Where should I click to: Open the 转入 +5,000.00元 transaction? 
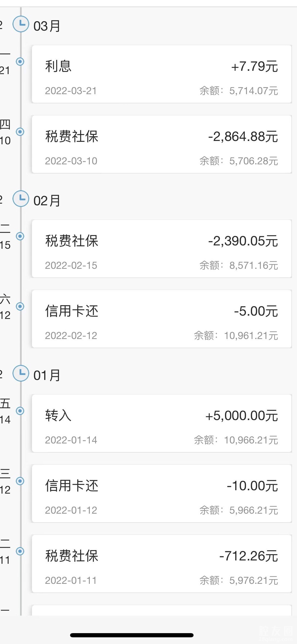[162, 423]
